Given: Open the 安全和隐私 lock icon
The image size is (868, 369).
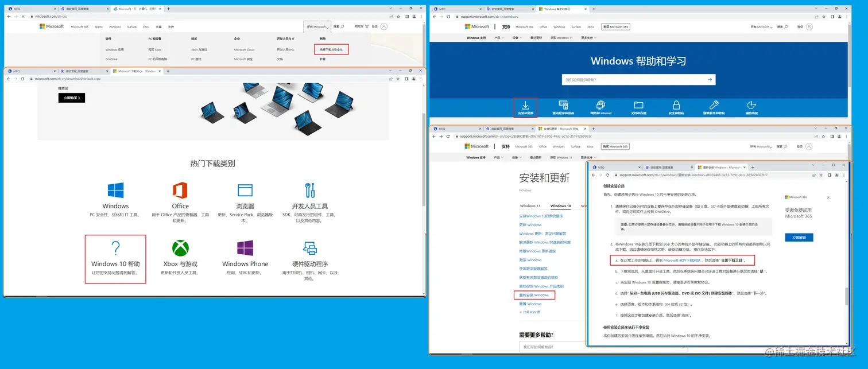Looking at the screenshot, I should [x=676, y=106].
